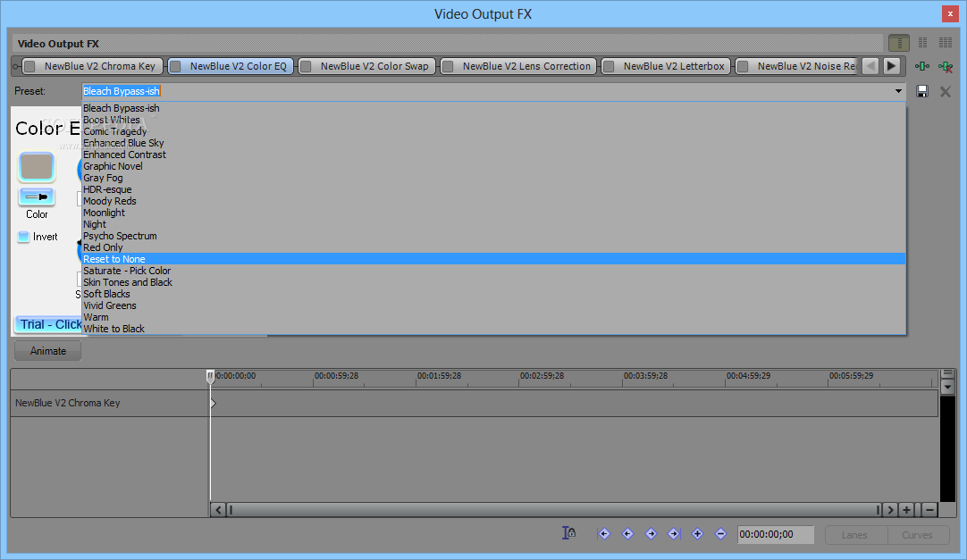Step keyframe timeline scrollbar right
Viewport: 967px width, 560px height.
pyautogui.click(x=890, y=509)
